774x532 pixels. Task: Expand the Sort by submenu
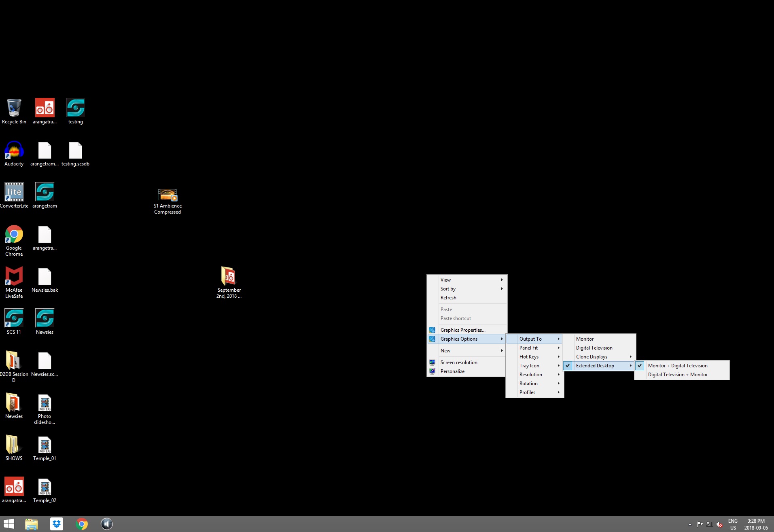448,289
